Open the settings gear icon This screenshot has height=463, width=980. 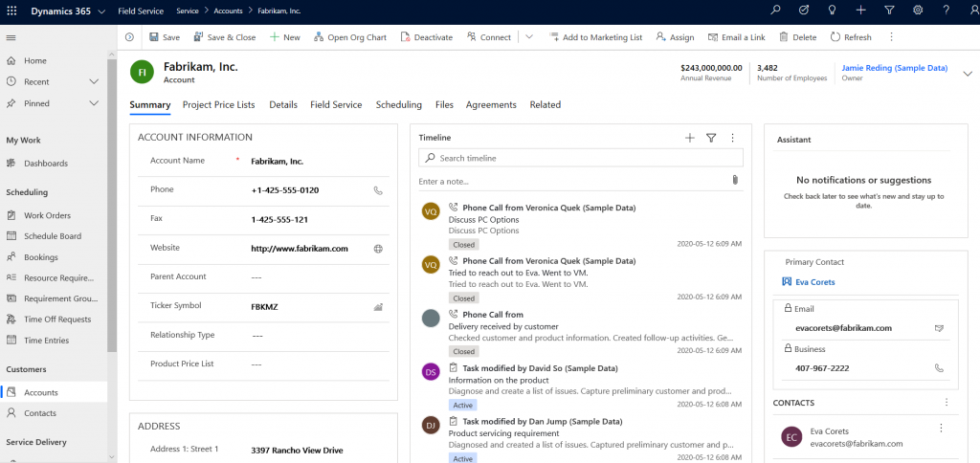click(918, 10)
